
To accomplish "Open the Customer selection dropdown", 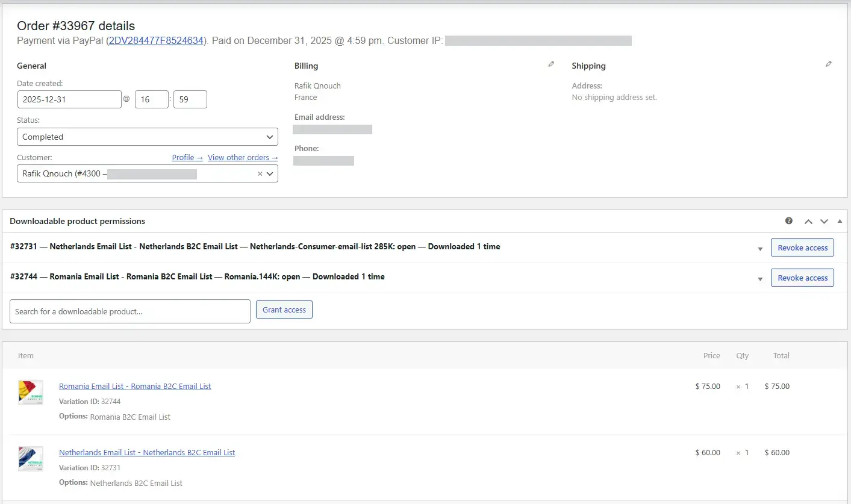I will pyautogui.click(x=270, y=174).
